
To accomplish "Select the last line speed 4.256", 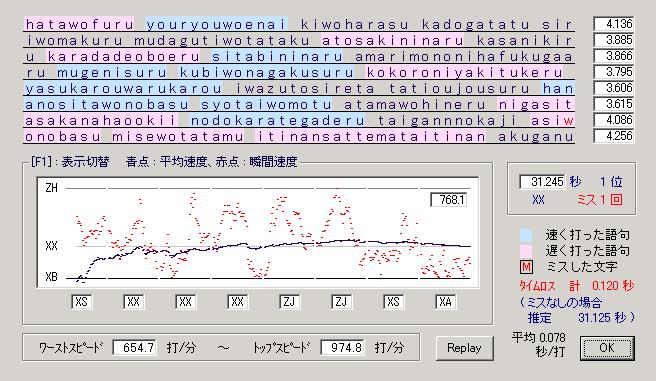I will [614, 136].
